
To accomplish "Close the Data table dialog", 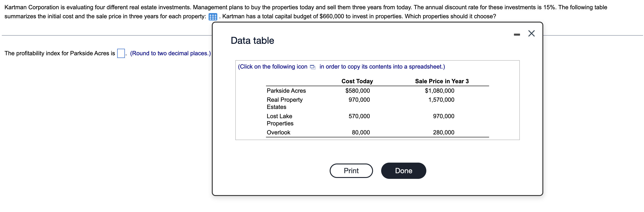I will tap(531, 33).
